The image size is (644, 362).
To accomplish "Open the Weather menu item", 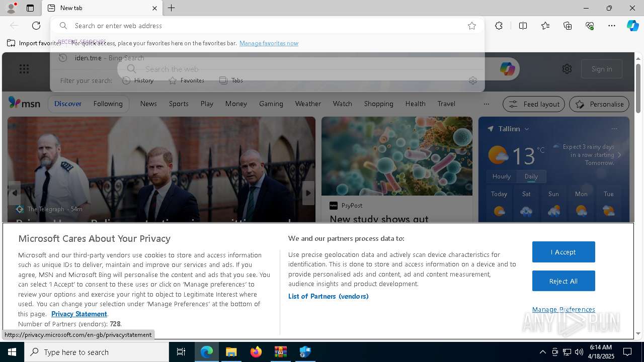I will point(308,104).
